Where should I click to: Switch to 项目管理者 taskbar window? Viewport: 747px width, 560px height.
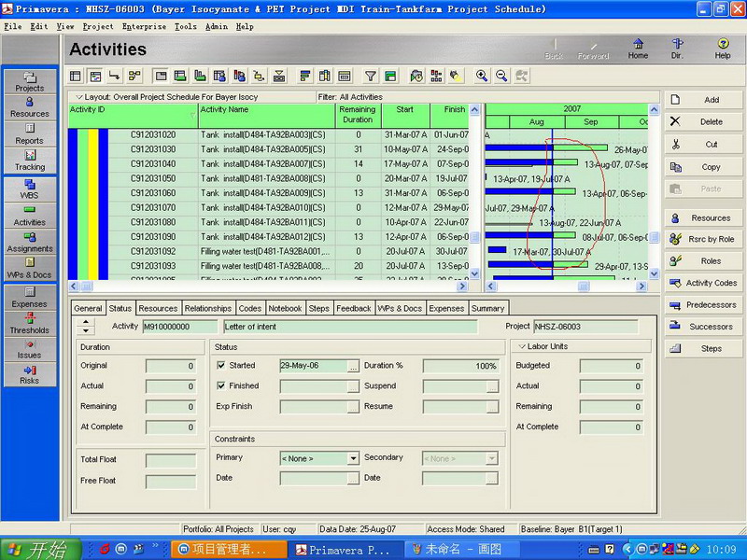(229, 550)
